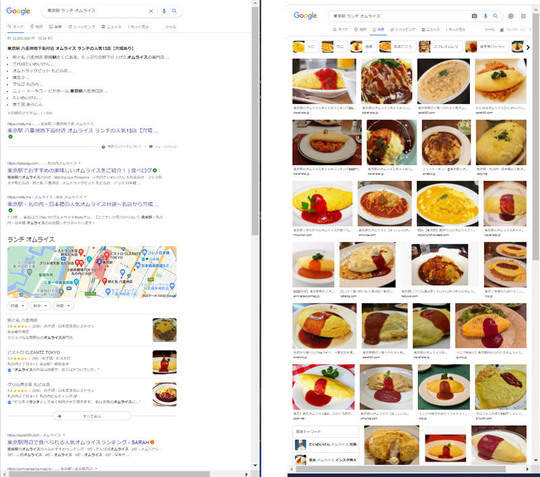
Task: Expand the hours filter dropdown under map
Action: click(64, 305)
